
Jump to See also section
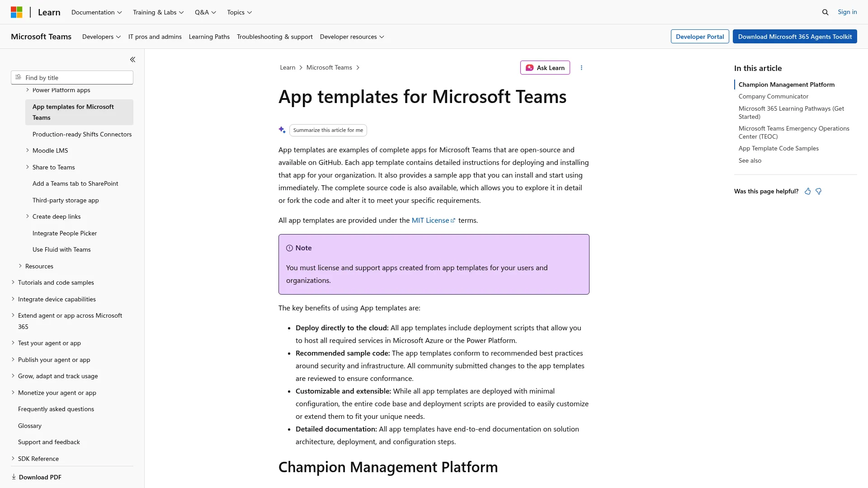coord(750,160)
